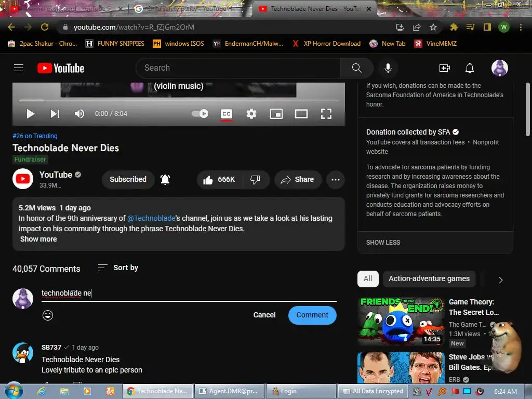Open the Sort by comments dropdown
Image resolution: width=532 pixels, height=399 pixels.
tap(118, 268)
